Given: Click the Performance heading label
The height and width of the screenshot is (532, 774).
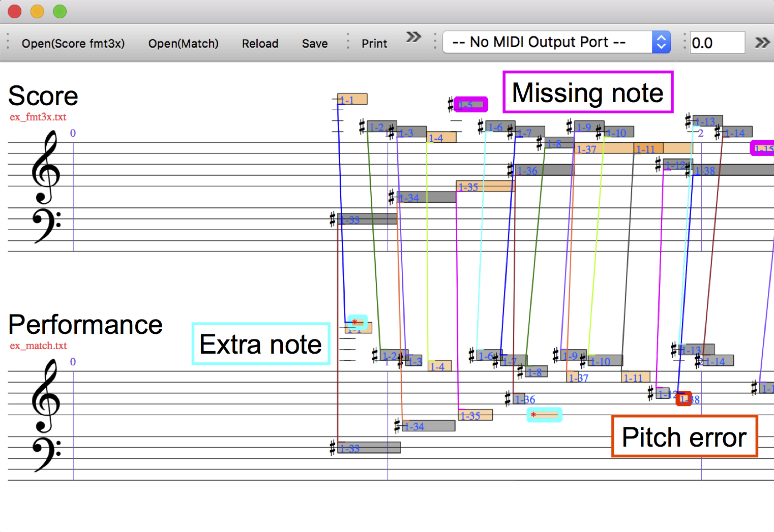Looking at the screenshot, I should pyautogui.click(x=85, y=324).
